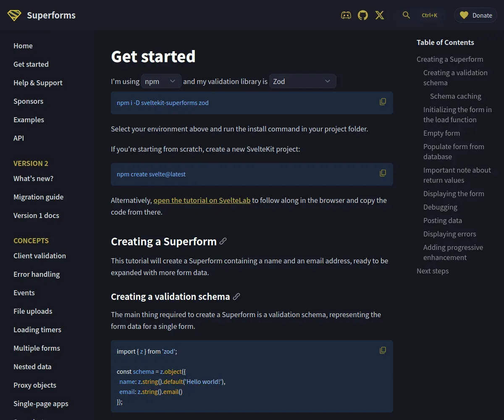Jump to Posting data in contents
The width and height of the screenshot is (504, 420).
443,220
